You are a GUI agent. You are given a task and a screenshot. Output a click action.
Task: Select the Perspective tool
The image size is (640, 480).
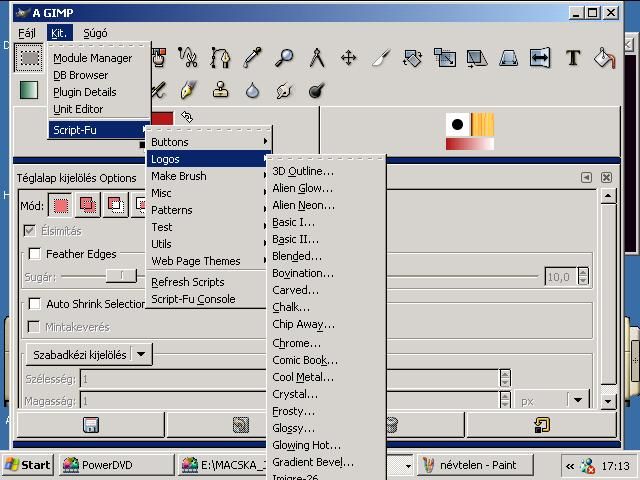(x=509, y=58)
